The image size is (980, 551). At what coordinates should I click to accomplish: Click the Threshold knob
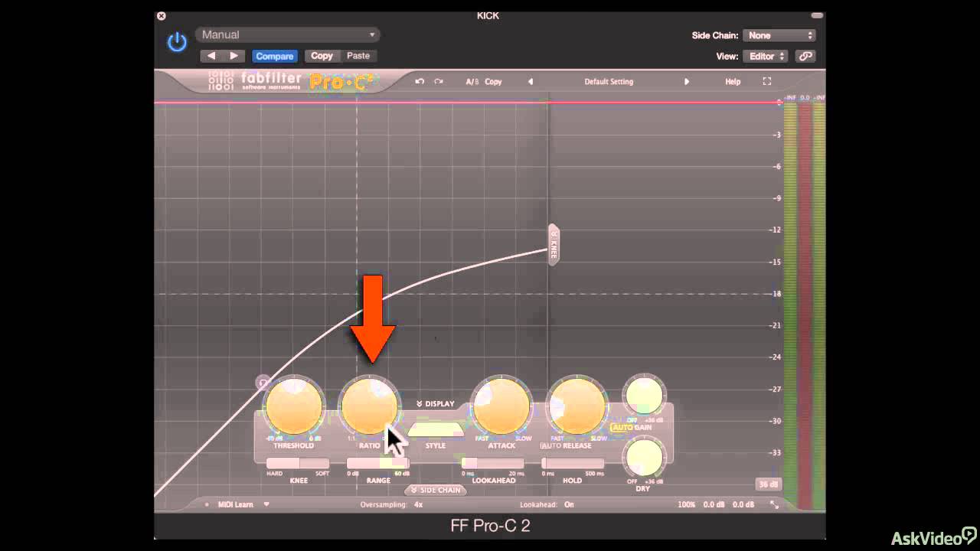[293, 407]
